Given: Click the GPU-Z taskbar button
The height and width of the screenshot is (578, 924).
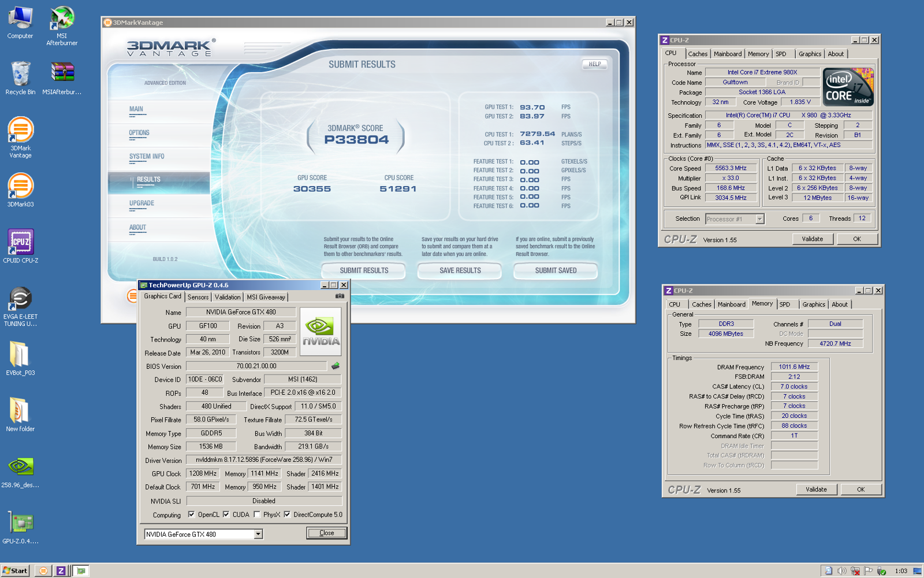Looking at the screenshot, I should click(81, 570).
